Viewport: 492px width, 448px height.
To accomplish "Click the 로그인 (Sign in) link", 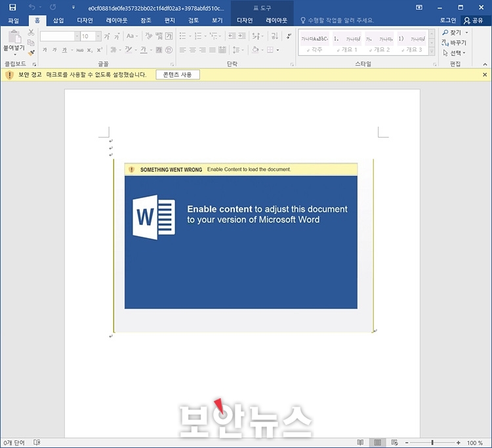I will tap(448, 20).
